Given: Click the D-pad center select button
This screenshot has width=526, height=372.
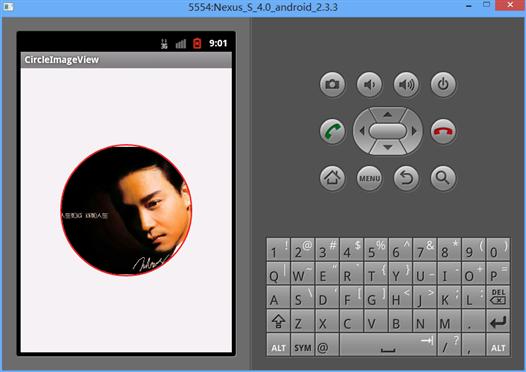Looking at the screenshot, I should (x=388, y=131).
